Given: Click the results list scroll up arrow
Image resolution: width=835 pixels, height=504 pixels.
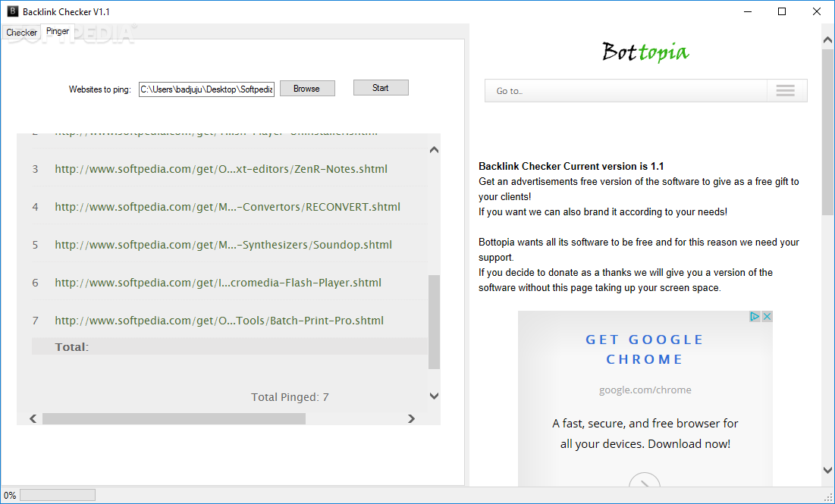Looking at the screenshot, I should pyautogui.click(x=434, y=150).
